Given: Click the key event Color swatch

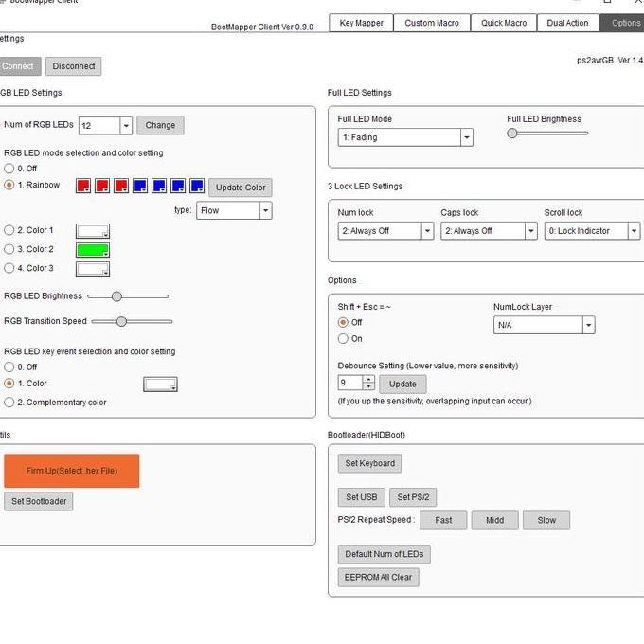Looking at the screenshot, I should tap(160, 385).
